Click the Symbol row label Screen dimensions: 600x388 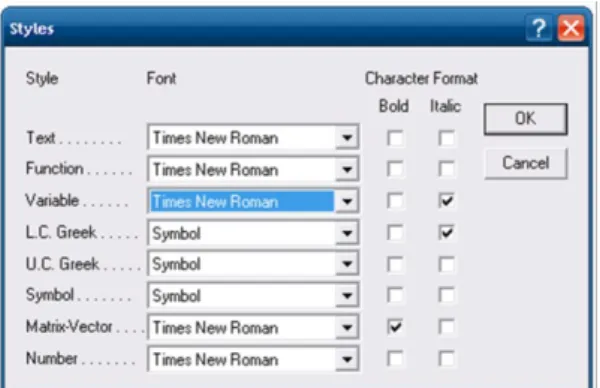click(50, 295)
